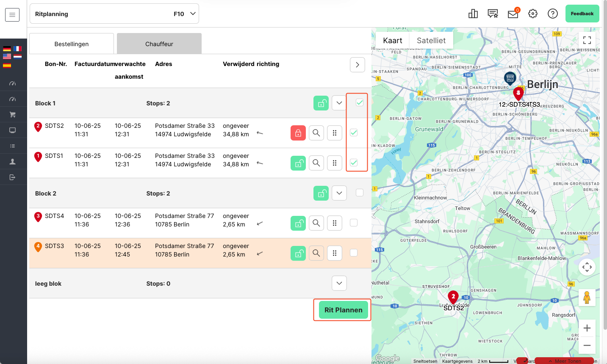The height and width of the screenshot is (364, 607).
Task: Open the Sneltoetsen map link
Action: [x=425, y=361]
